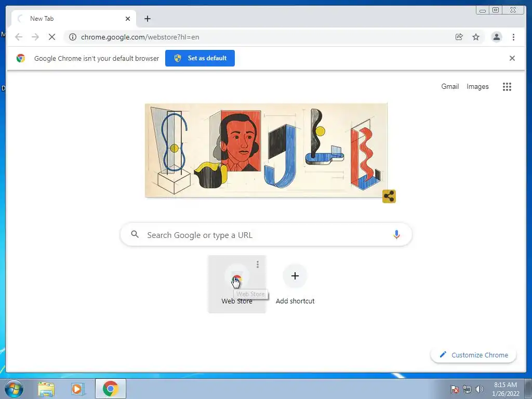Screen dimensions: 532x399
Task: Click the Google Doodle artwork
Action: pyautogui.click(x=266, y=150)
